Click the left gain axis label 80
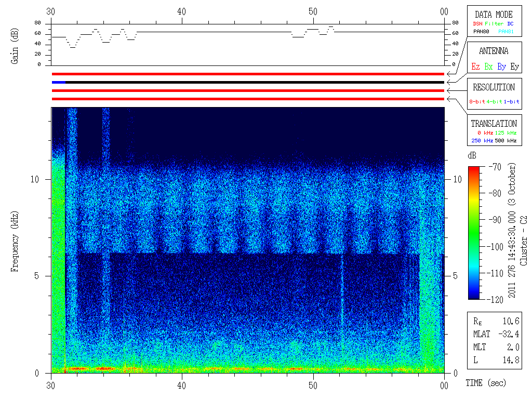The width and height of the screenshot is (532, 399). click(x=37, y=23)
